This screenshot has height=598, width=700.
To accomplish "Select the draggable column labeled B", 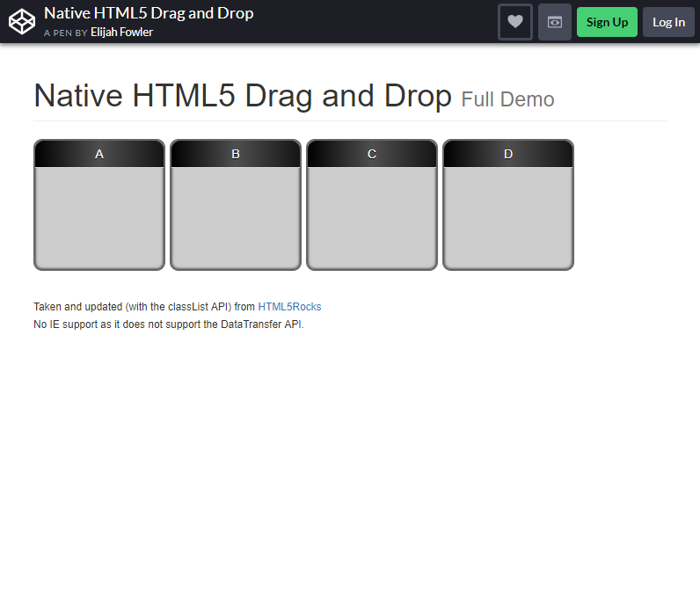I will (236, 205).
